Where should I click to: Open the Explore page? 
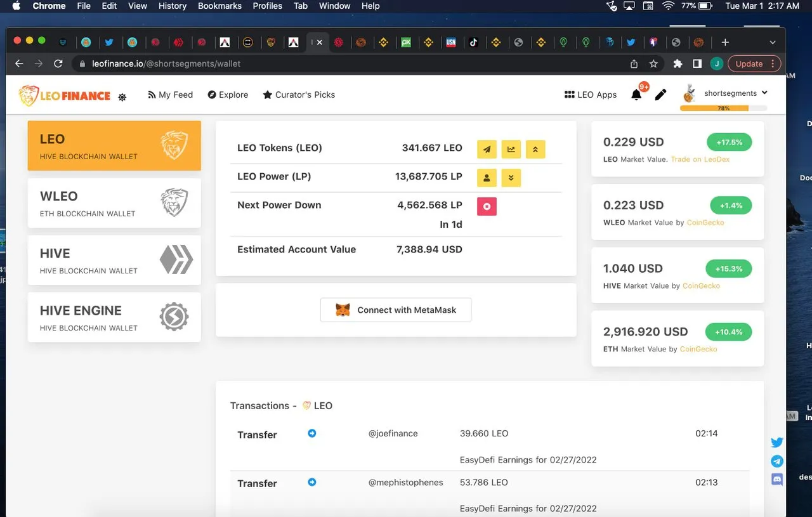[x=228, y=95]
